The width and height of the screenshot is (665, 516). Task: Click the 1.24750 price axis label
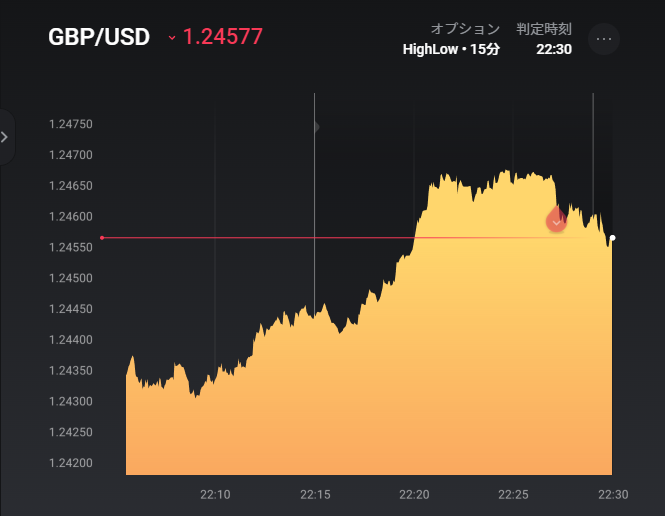[x=71, y=124]
